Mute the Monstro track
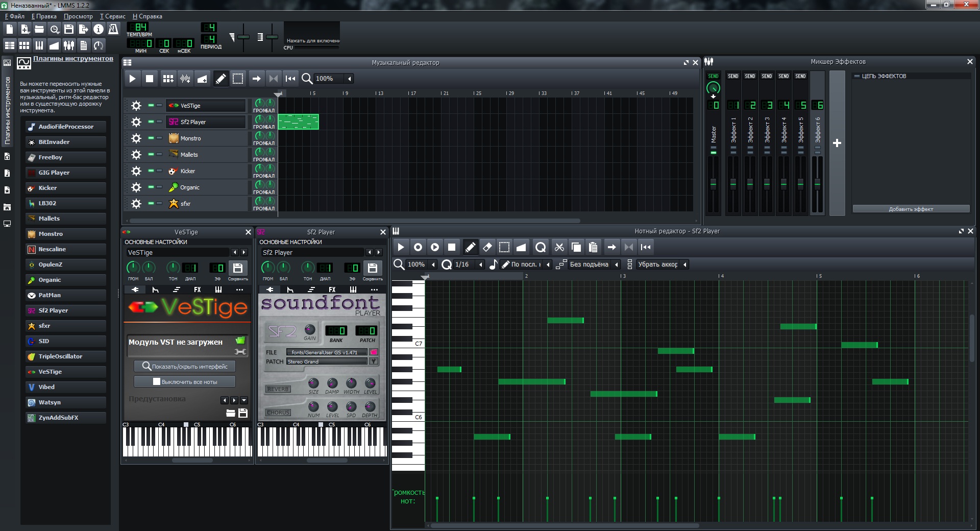980x531 pixels. 151,138
